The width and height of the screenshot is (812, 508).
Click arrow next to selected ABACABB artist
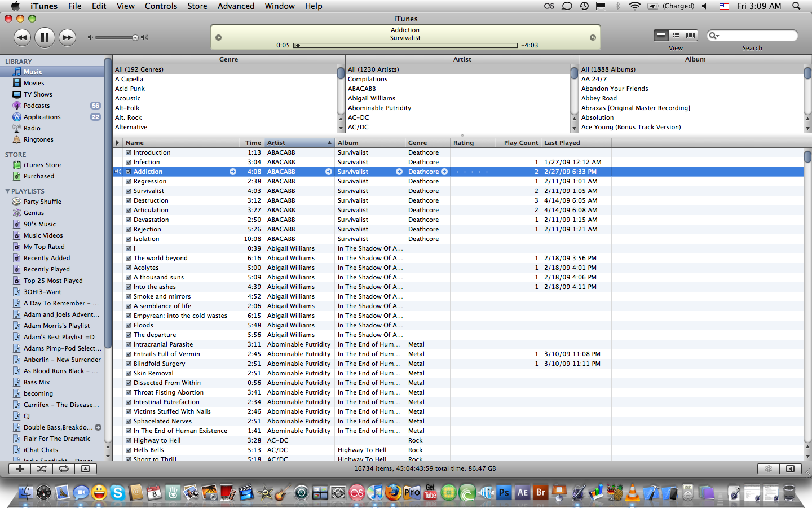click(x=329, y=172)
